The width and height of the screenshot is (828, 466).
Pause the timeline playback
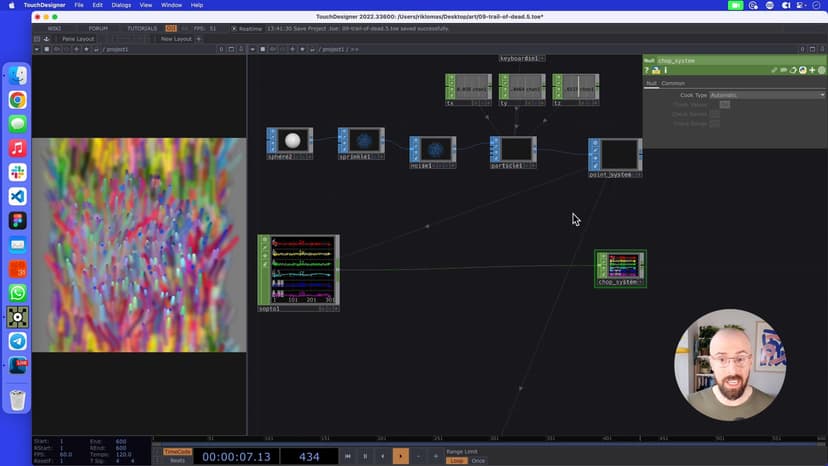365,456
